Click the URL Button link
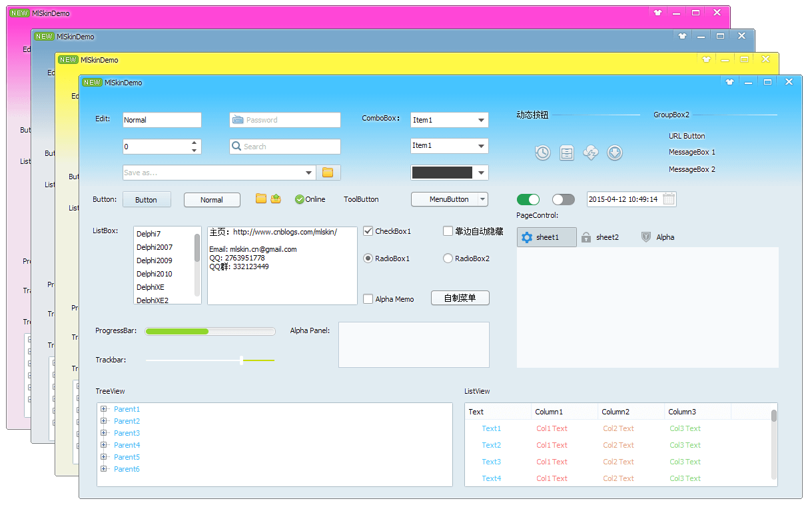Viewport: 812px width, 505px height. pos(687,136)
